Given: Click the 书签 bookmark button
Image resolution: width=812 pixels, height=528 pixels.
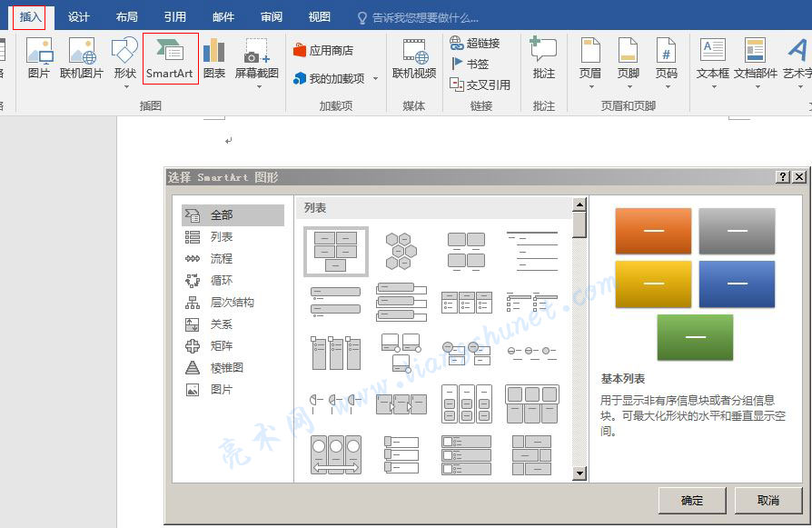Looking at the screenshot, I should click(x=470, y=64).
